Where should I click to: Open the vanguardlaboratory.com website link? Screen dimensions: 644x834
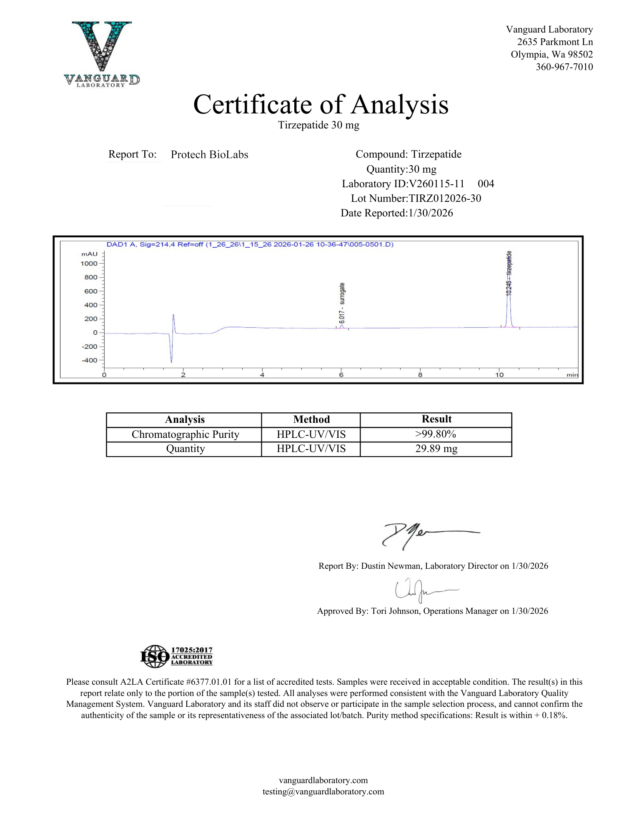[x=323, y=780]
